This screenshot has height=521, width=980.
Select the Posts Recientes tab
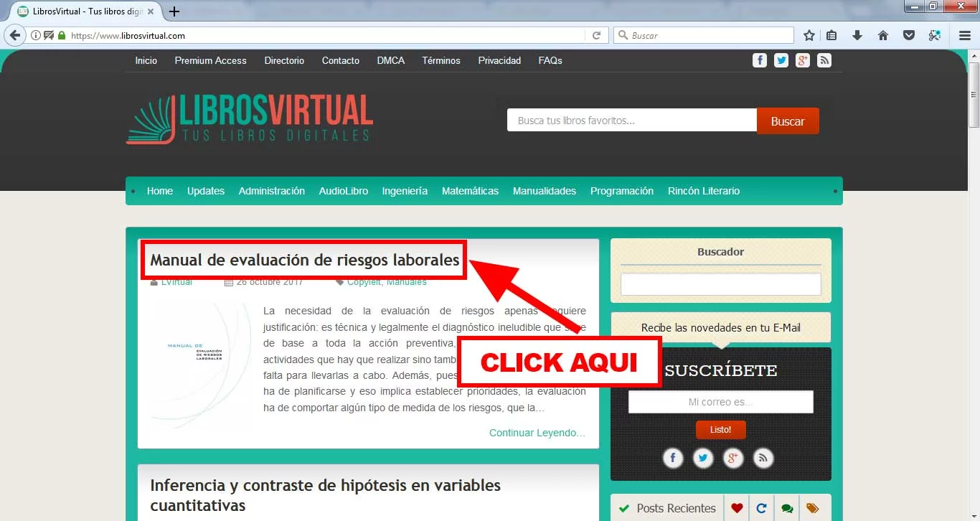667,508
